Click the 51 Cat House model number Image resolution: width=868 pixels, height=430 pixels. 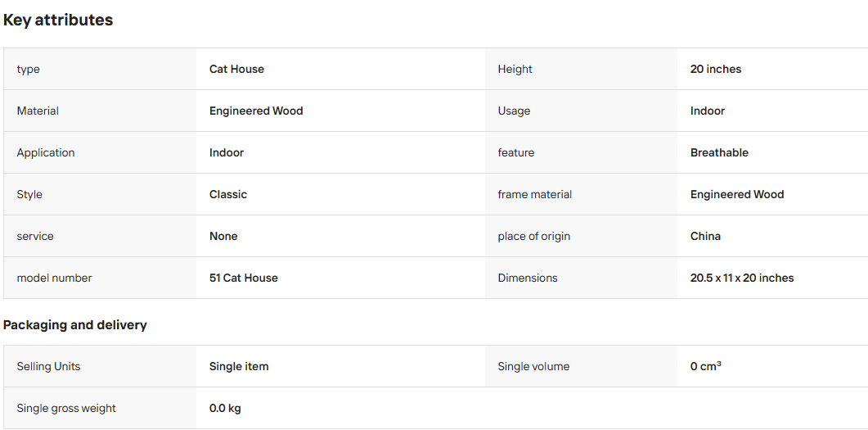pyautogui.click(x=244, y=278)
